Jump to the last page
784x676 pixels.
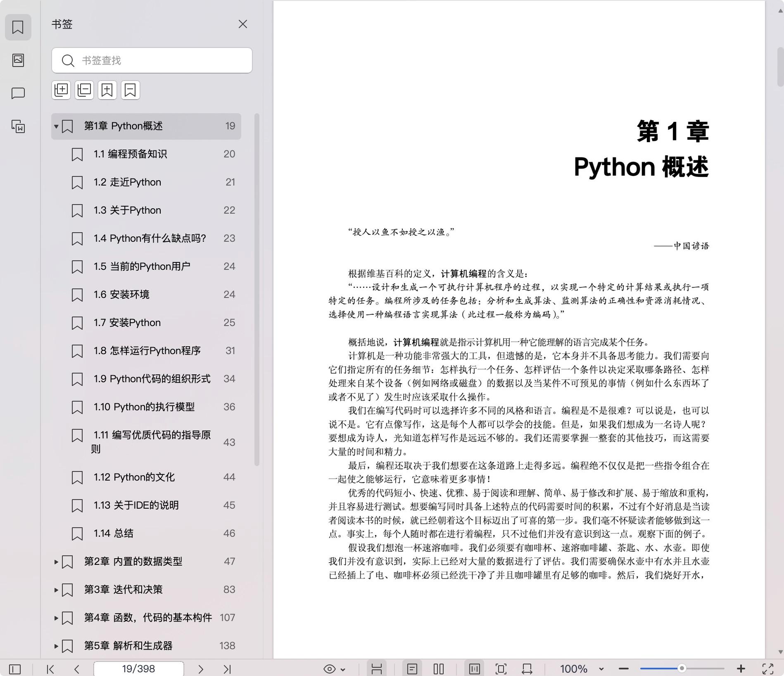227,669
